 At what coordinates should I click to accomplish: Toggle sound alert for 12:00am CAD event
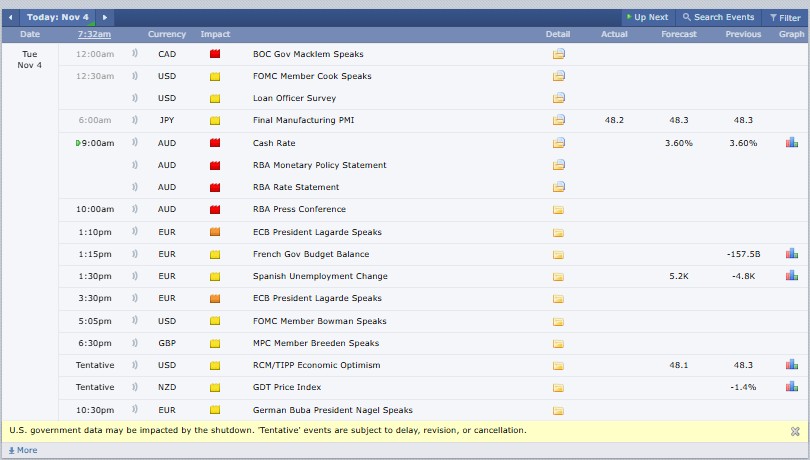135,54
